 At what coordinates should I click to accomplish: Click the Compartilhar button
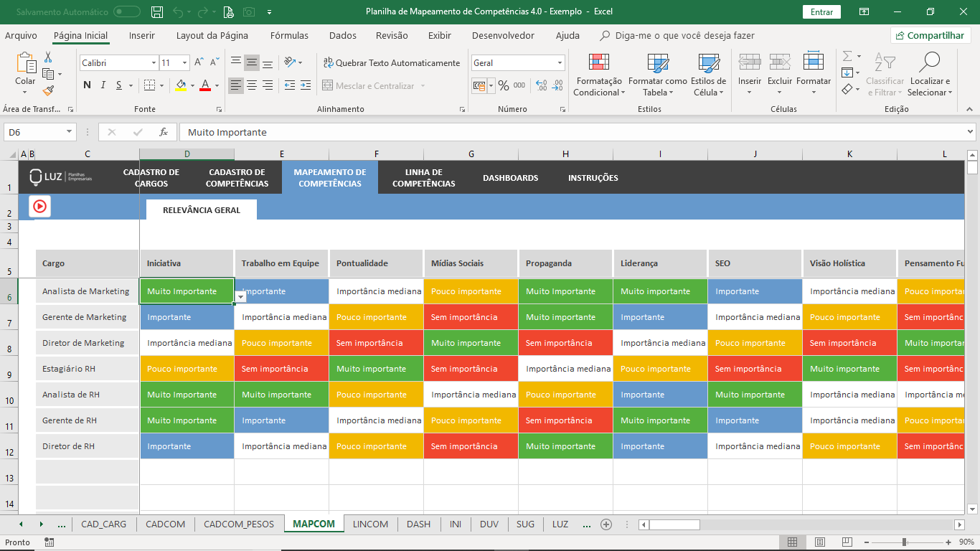[930, 35]
